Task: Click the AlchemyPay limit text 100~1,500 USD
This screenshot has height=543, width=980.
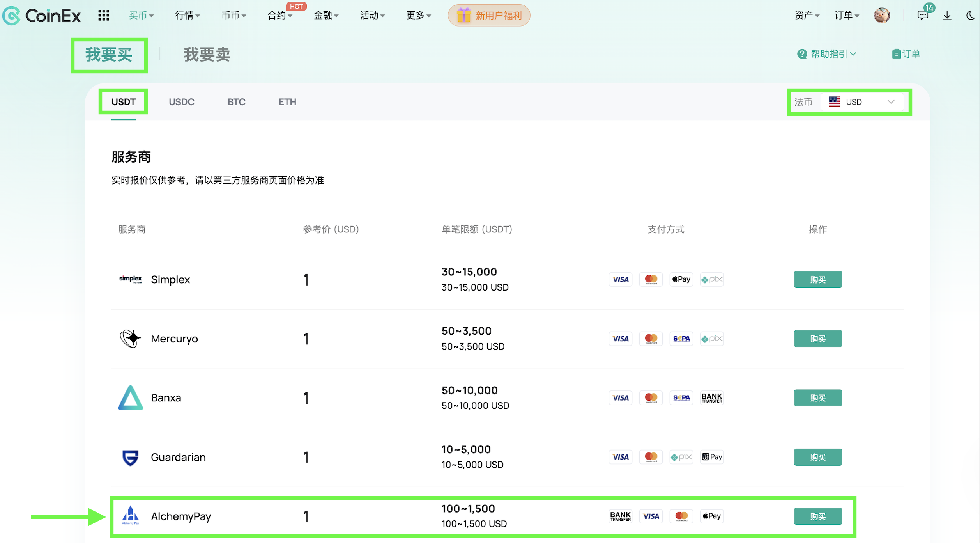Action: [474, 524]
